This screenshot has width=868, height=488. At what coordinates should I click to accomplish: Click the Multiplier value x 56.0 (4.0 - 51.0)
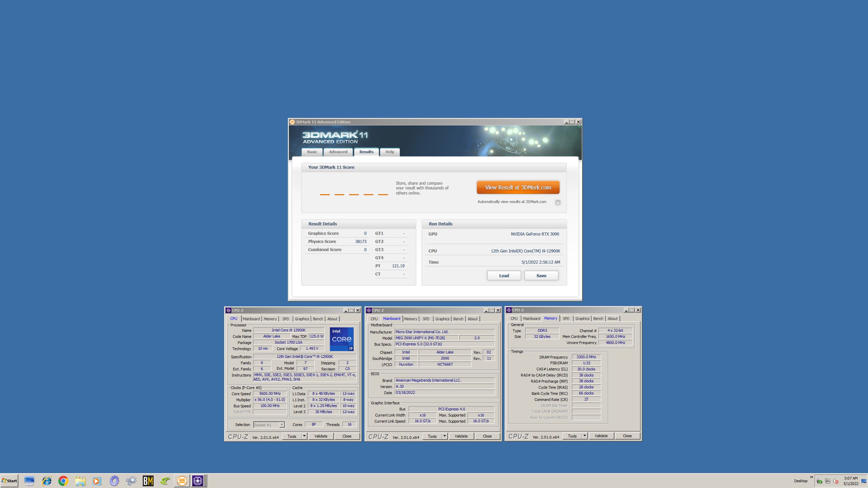click(270, 400)
